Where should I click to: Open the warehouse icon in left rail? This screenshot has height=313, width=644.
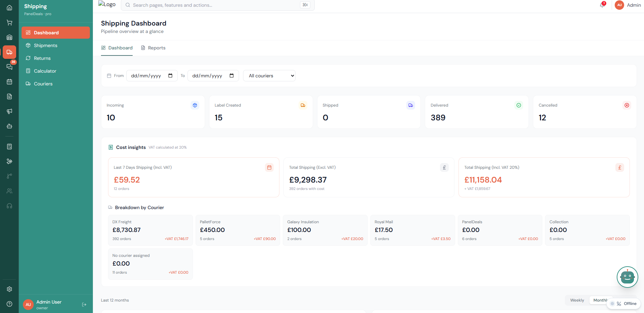pyautogui.click(x=9, y=37)
